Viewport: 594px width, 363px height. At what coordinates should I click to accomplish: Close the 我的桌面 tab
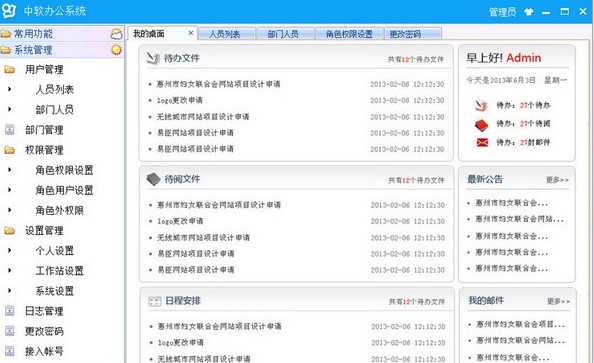(x=191, y=33)
